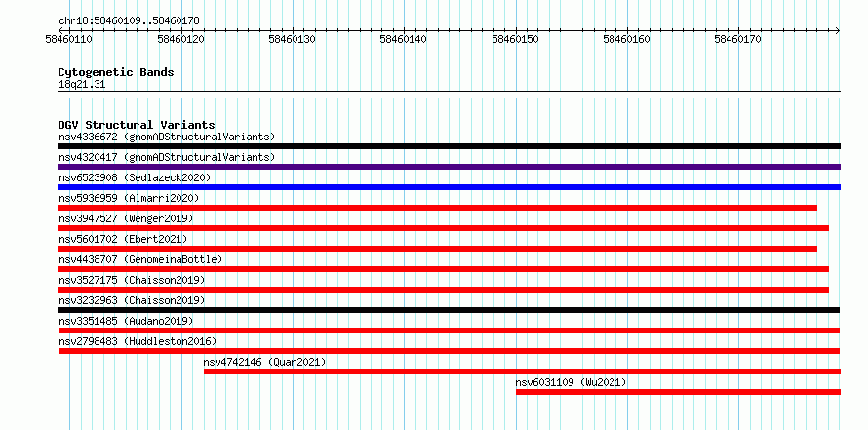
Task: Open nsv5601702 Ebert2021 label
Action: click(123, 239)
